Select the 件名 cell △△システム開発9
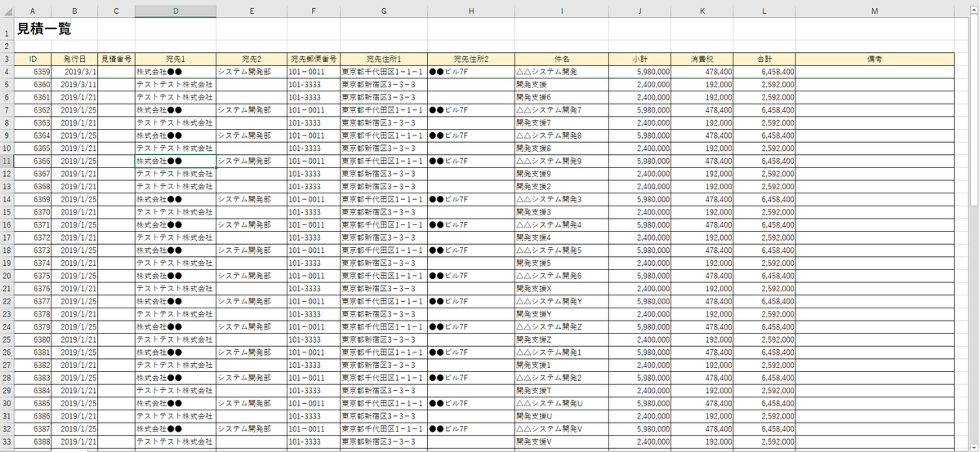 pyautogui.click(x=562, y=161)
